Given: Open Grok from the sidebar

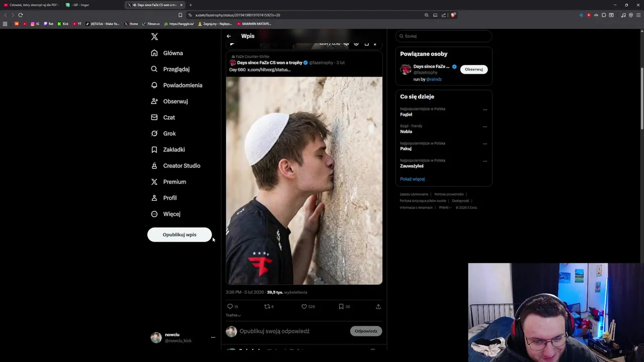Looking at the screenshot, I should 164,133.
